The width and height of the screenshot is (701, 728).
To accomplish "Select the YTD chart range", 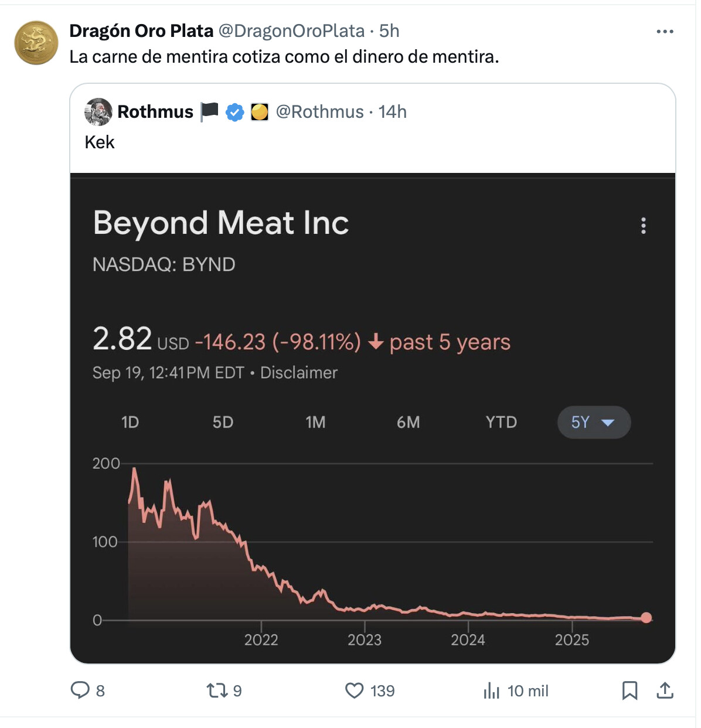I will 501,422.
